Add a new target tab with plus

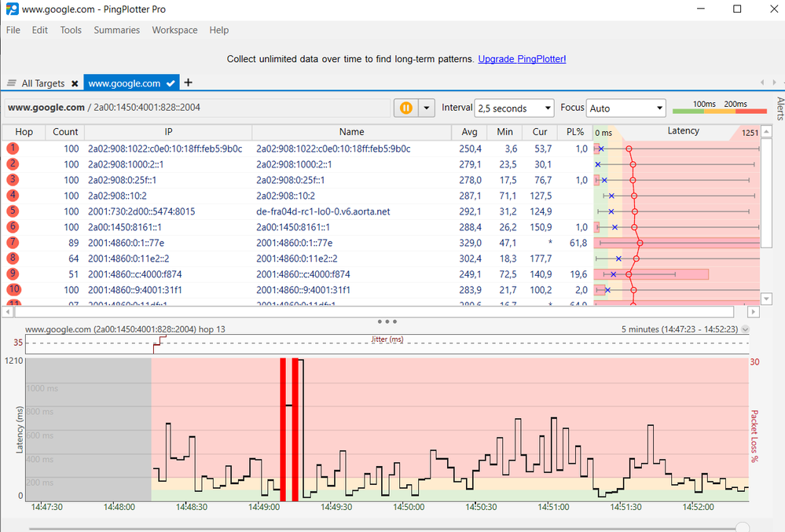coord(188,83)
